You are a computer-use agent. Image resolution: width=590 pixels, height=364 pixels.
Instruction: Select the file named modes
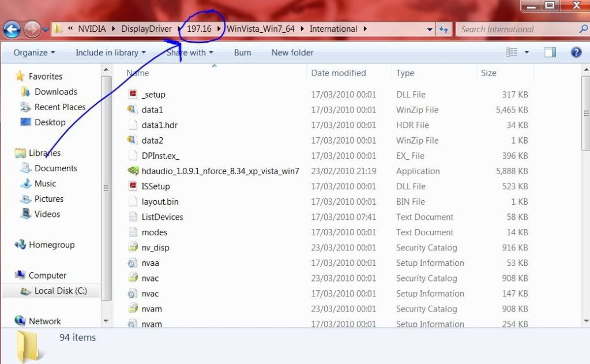click(x=154, y=232)
